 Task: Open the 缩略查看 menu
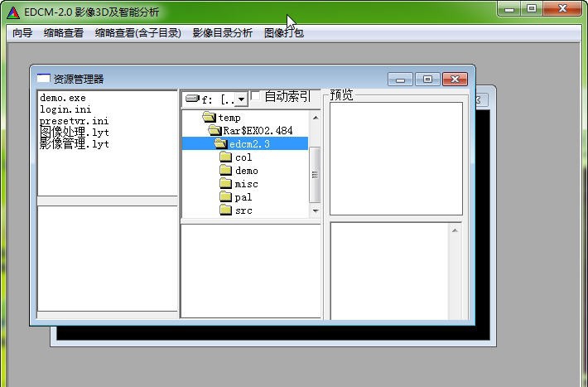tap(64, 33)
